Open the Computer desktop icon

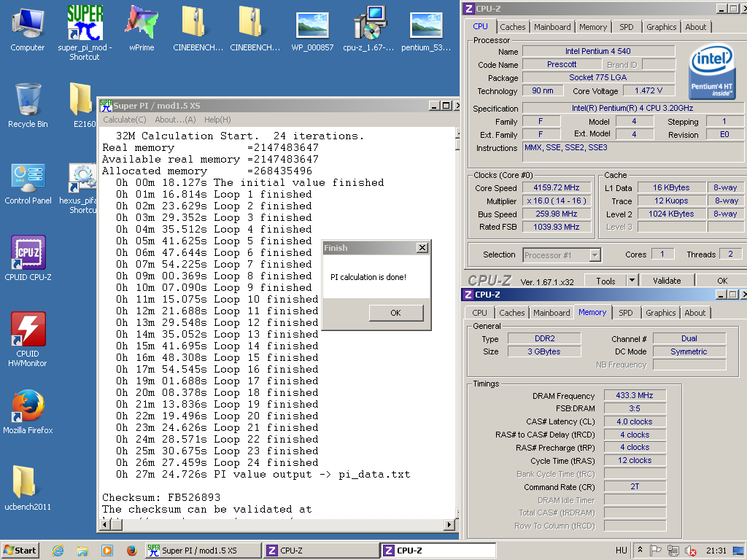pyautogui.click(x=28, y=28)
